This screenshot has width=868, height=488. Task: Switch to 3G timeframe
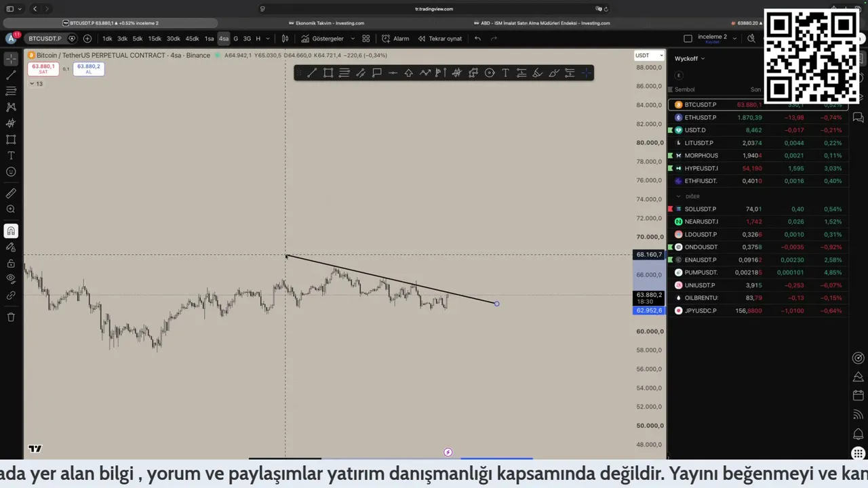point(247,39)
